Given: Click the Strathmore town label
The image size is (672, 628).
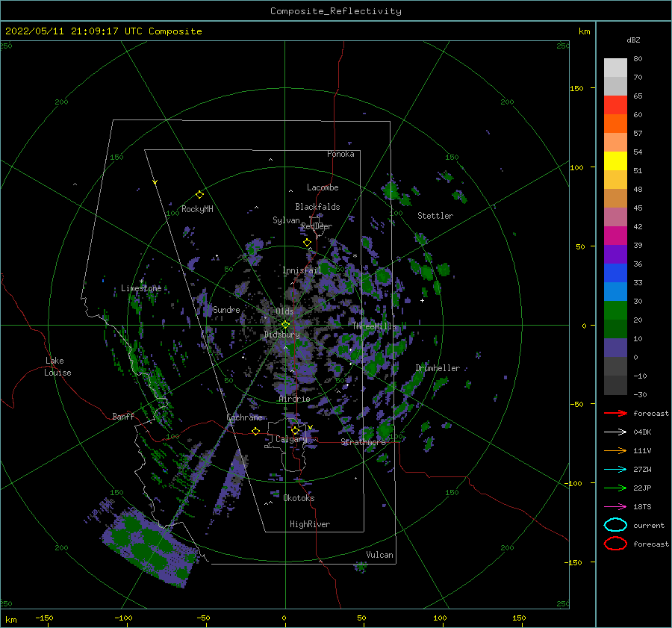Looking at the screenshot, I should point(363,442).
